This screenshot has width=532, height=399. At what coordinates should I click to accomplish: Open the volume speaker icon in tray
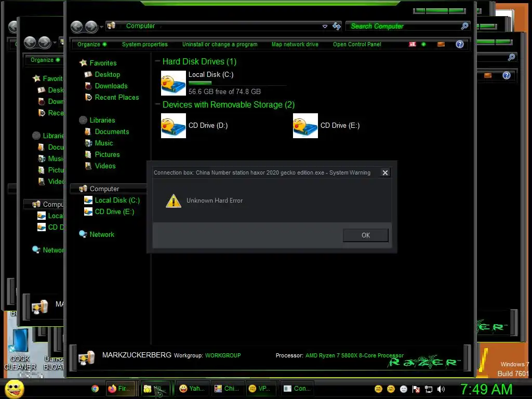(441, 389)
